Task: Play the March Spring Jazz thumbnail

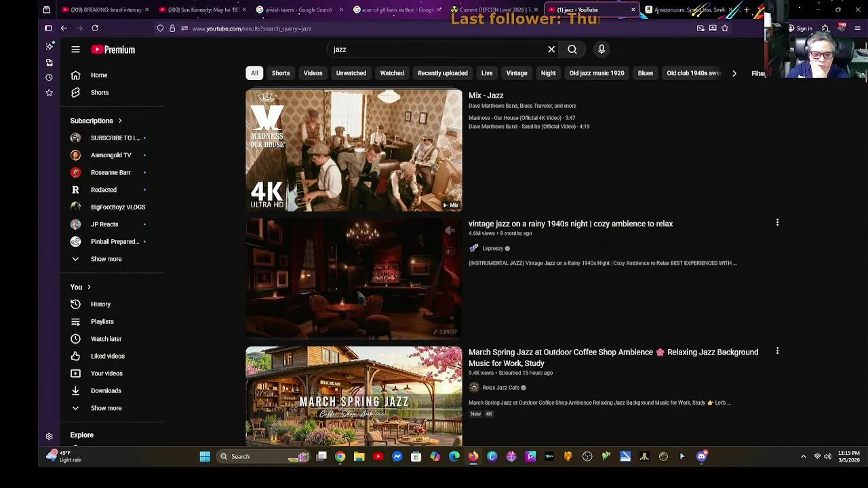Action: pyautogui.click(x=354, y=396)
